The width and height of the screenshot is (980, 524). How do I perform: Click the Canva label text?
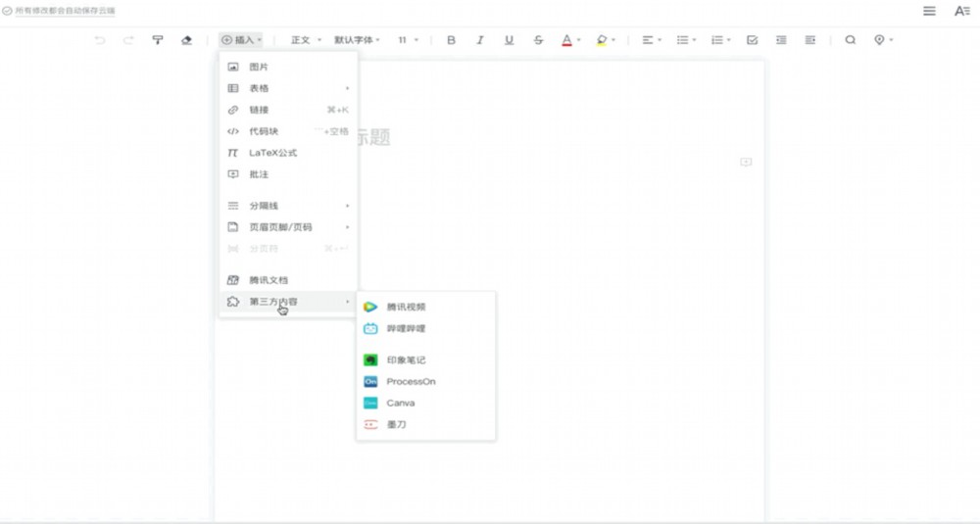401,403
